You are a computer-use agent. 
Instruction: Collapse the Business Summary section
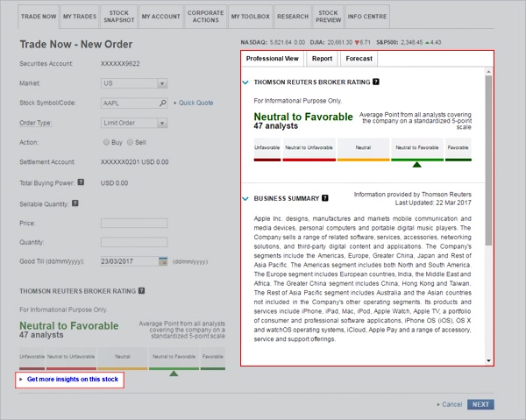(x=246, y=199)
